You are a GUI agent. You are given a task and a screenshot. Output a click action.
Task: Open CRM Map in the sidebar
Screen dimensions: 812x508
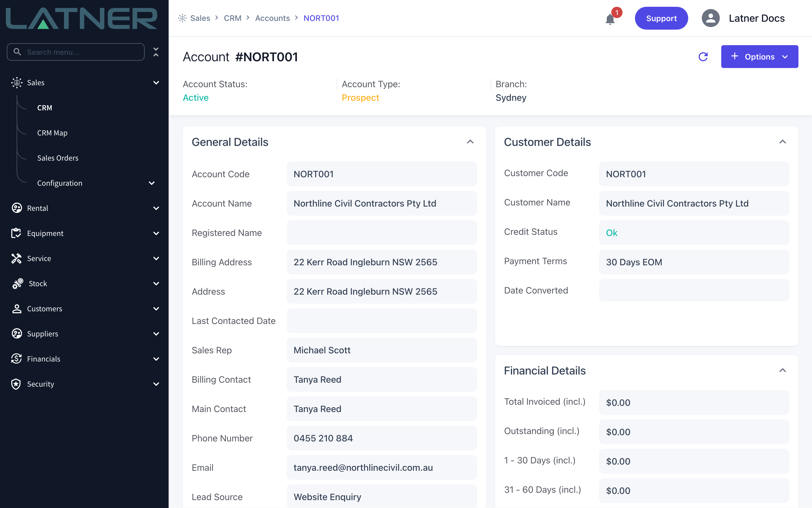[x=52, y=133]
